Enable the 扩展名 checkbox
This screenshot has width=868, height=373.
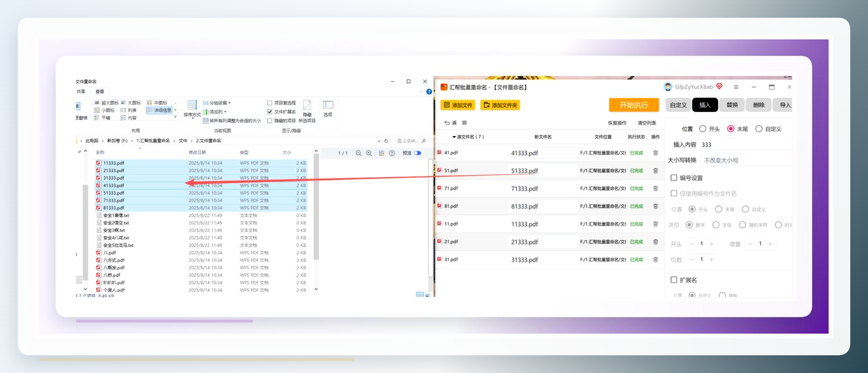[674, 280]
